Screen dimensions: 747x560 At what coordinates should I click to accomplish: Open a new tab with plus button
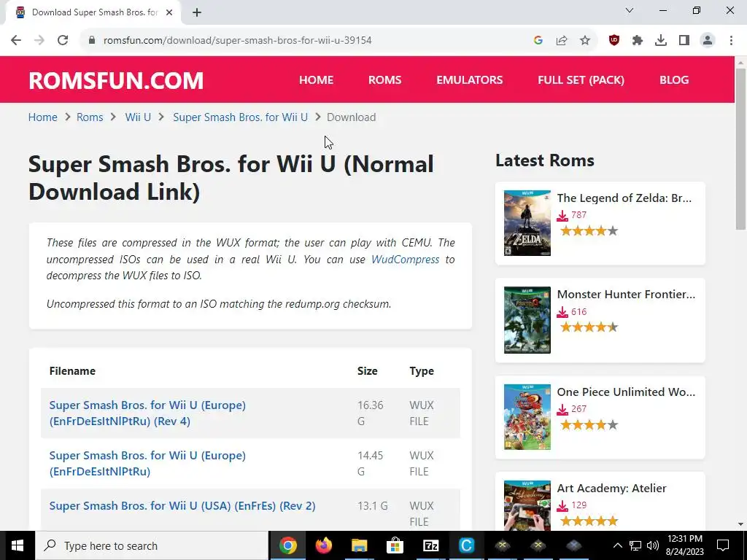point(197,12)
